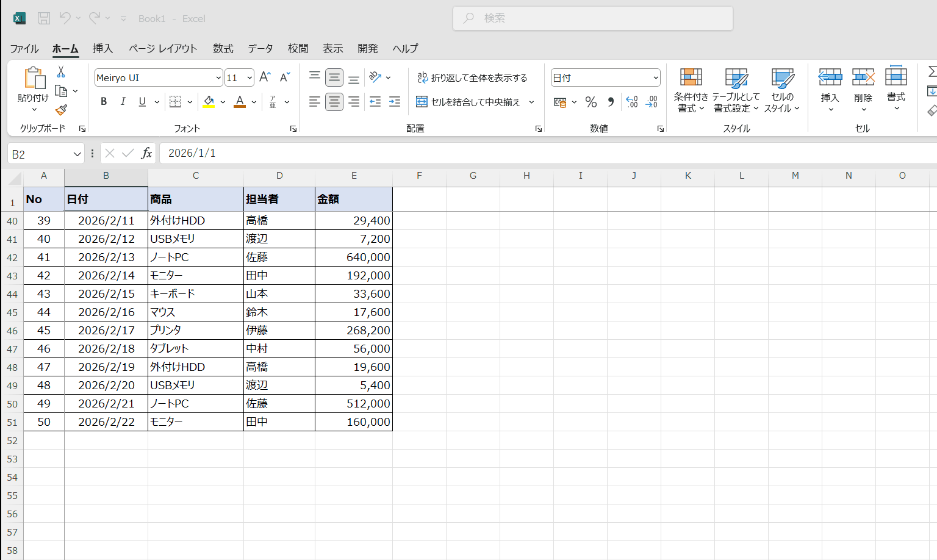This screenshot has width=937, height=560.
Task: Increase font size with the large A icon
Action: click(x=265, y=77)
